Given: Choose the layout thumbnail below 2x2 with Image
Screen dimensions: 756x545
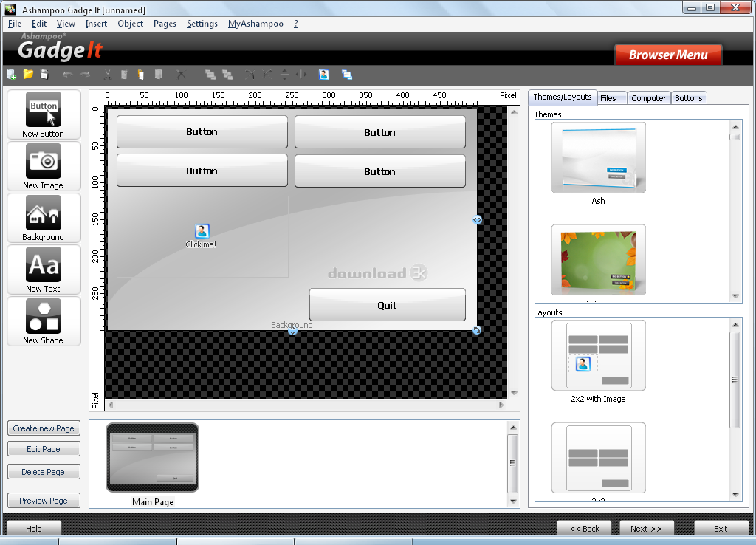Looking at the screenshot, I should tap(598, 458).
